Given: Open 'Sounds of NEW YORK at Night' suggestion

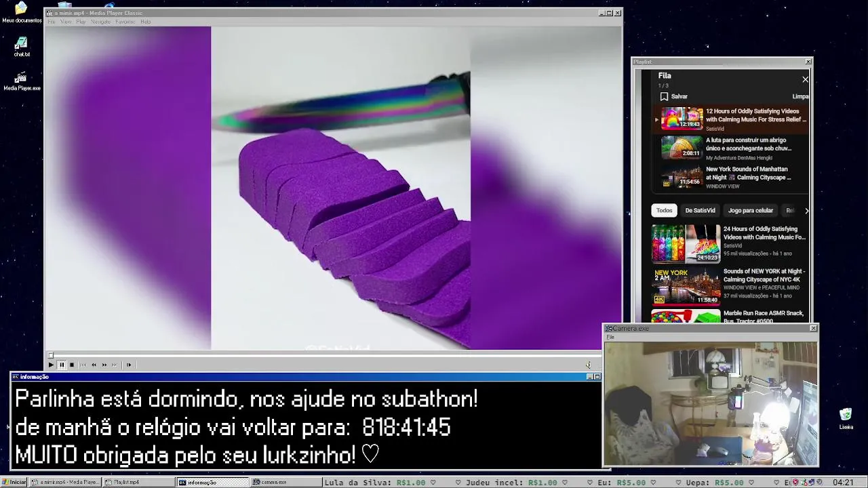Looking at the screenshot, I should 730,285.
